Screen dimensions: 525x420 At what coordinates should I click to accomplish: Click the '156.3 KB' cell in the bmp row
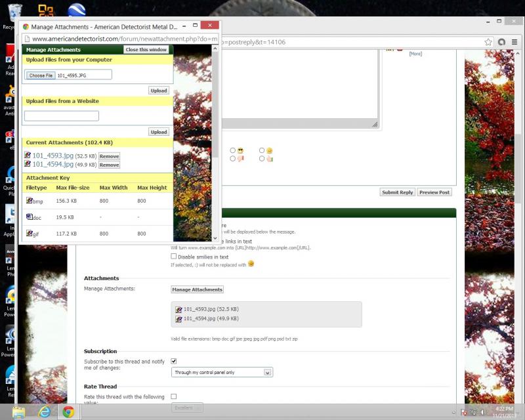(x=66, y=201)
